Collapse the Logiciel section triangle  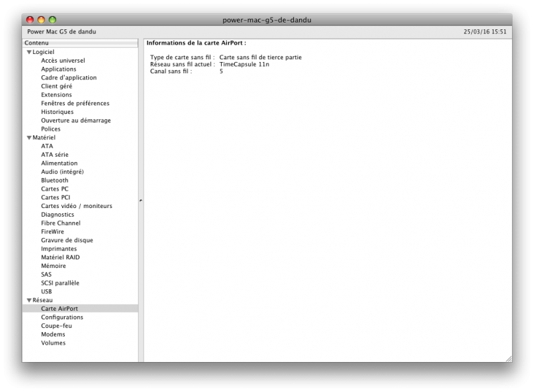29,52
